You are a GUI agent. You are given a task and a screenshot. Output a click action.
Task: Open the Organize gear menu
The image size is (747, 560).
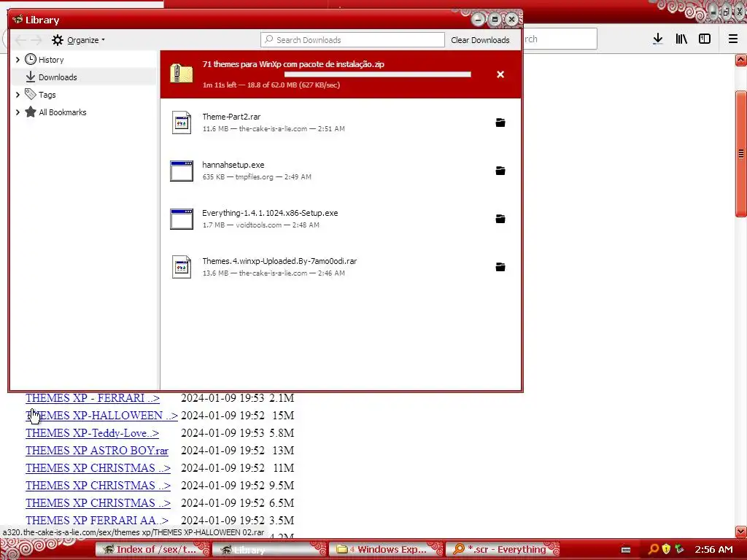pos(78,40)
